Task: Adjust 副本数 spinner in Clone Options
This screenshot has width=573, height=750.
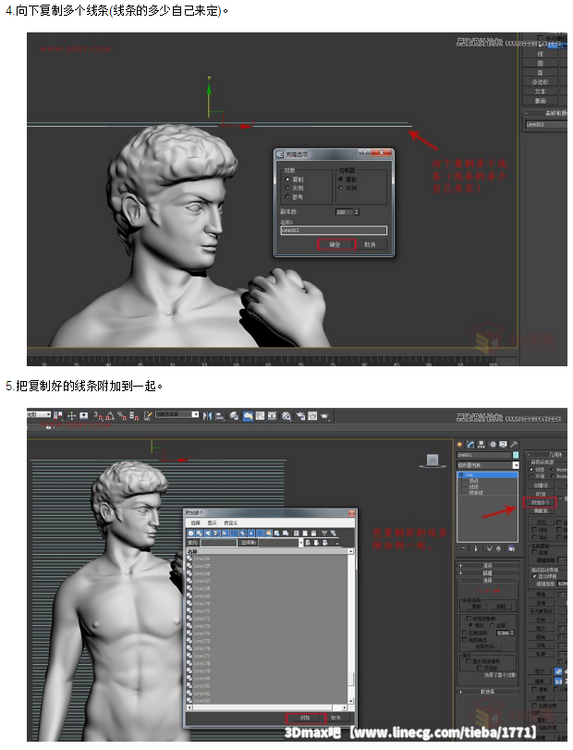Action: click(356, 211)
